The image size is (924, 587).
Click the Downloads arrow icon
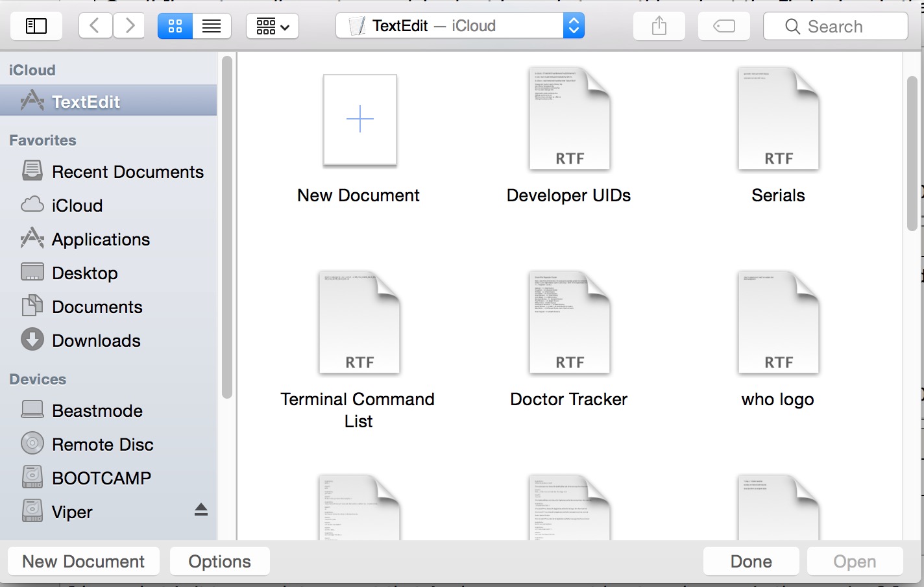point(32,340)
